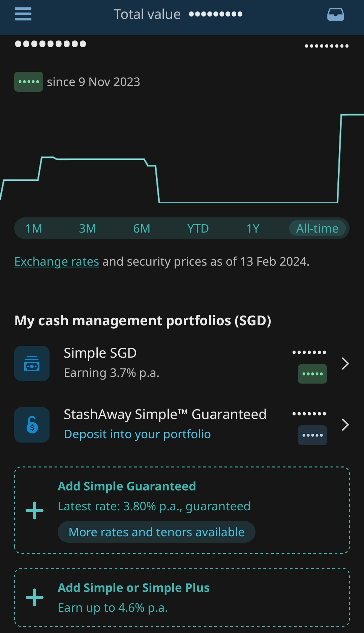Screen dimensions: 364x633
Task: Tap hidden balance dots for Simple SGD
Action: pyautogui.click(x=309, y=353)
